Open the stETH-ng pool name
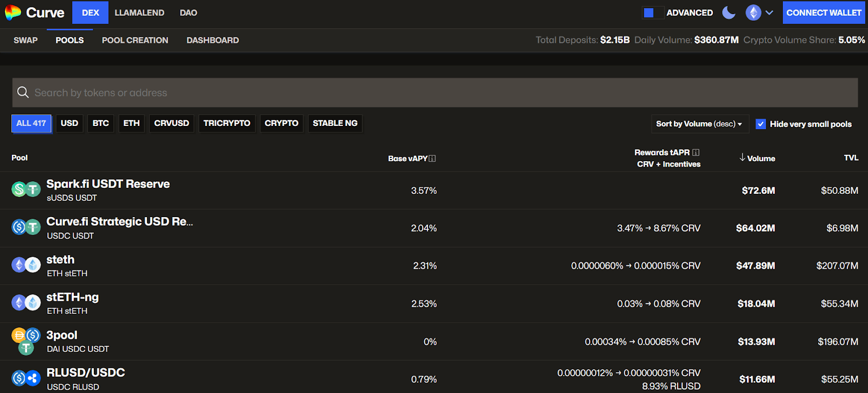 pyautogui.click(x=73, y=297)
